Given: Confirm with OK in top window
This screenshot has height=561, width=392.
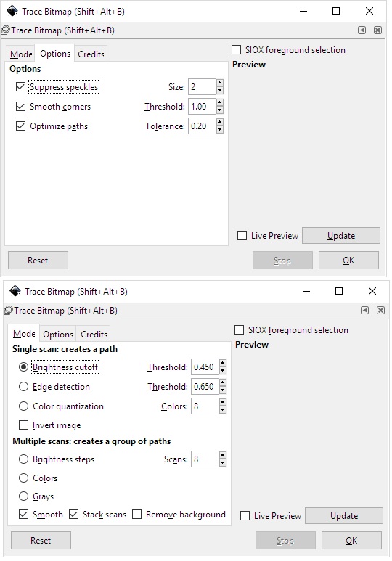Looking at the screenshot, I should click(x=348, y=260).
